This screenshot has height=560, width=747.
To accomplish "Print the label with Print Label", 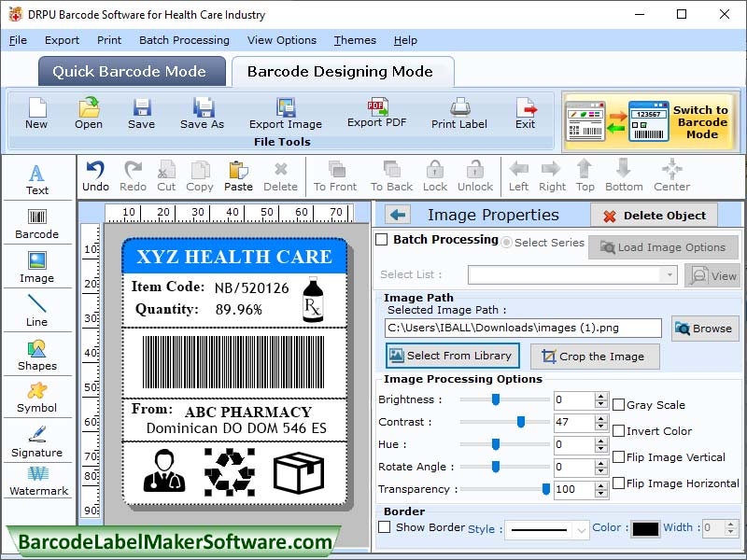I will click(459, 113).
